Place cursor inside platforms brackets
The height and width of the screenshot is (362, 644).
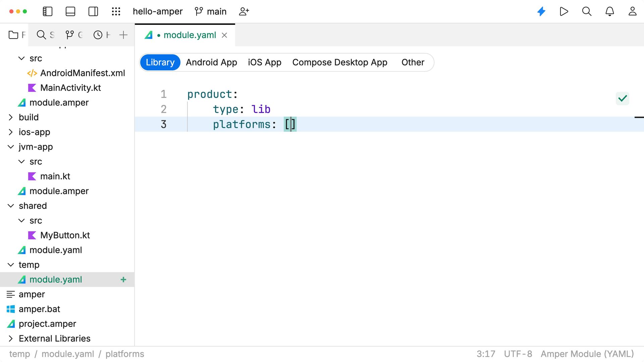point(290,124)
